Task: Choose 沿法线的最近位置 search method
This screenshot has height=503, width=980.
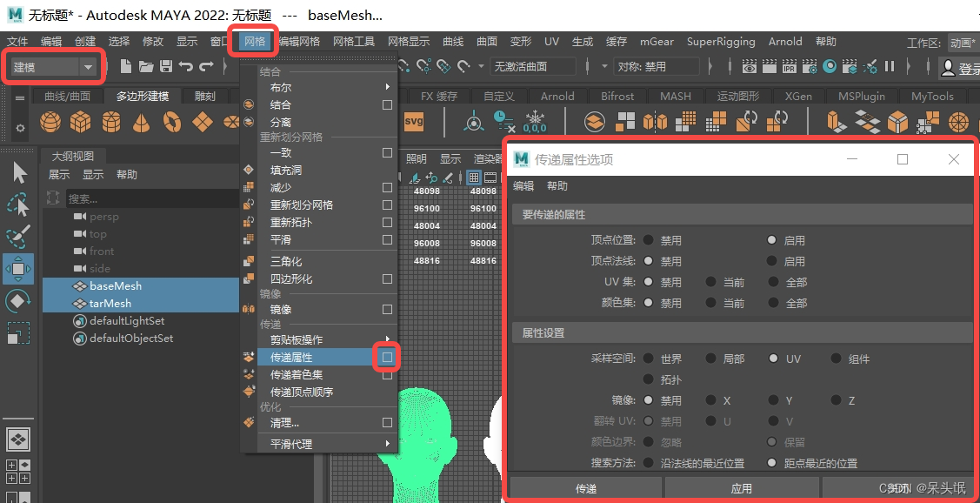Action: point(648,463)
